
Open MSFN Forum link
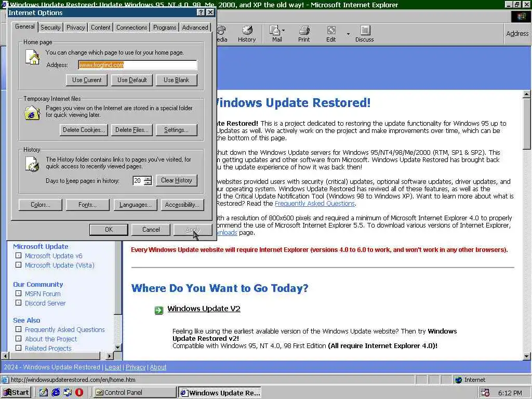43,294
